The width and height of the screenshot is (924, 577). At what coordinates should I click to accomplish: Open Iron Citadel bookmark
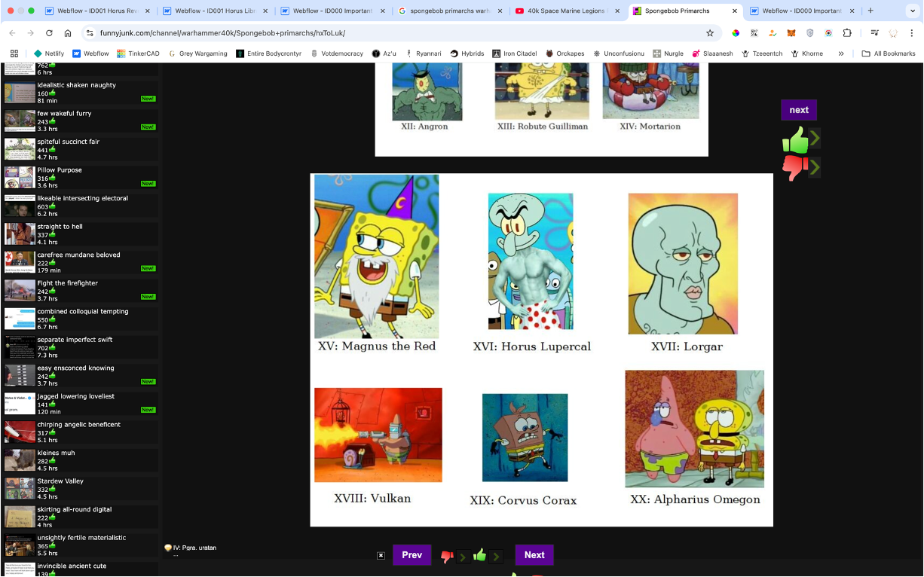(515, 53)
